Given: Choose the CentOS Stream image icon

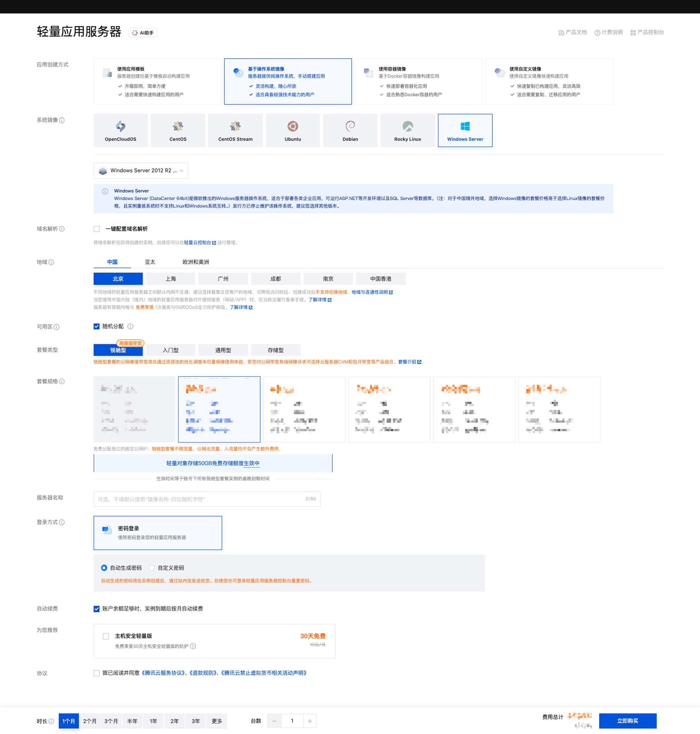Looking at the screenshot, I should tap(235, 126).
